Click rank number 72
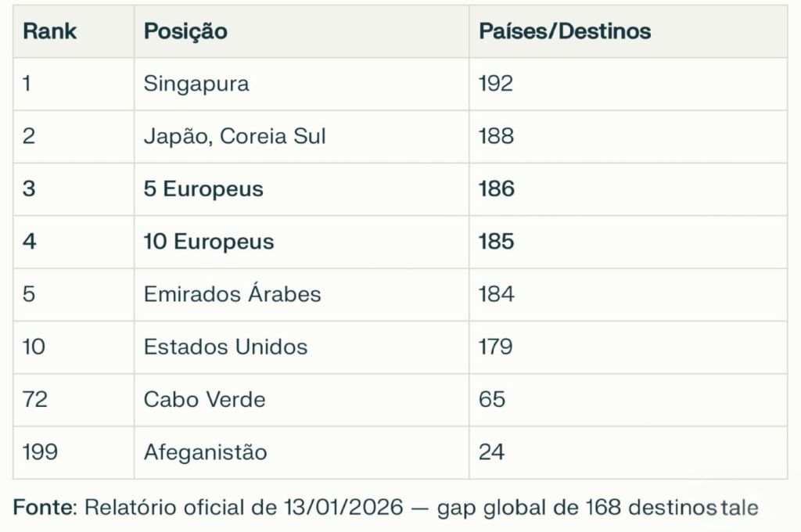Screen dimensions: 801x532 pos(35,400)
